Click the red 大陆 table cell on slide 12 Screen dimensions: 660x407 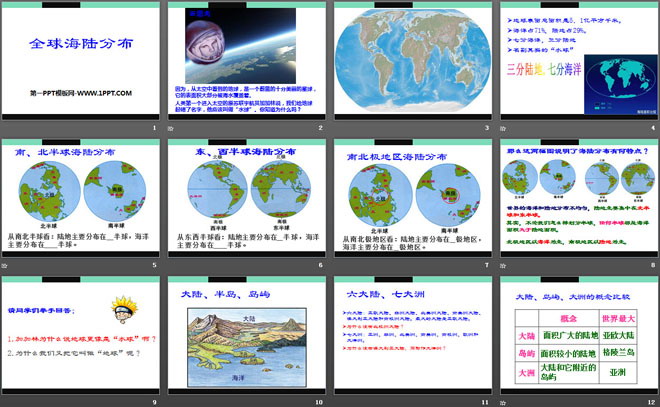click(x=523, y=336)
